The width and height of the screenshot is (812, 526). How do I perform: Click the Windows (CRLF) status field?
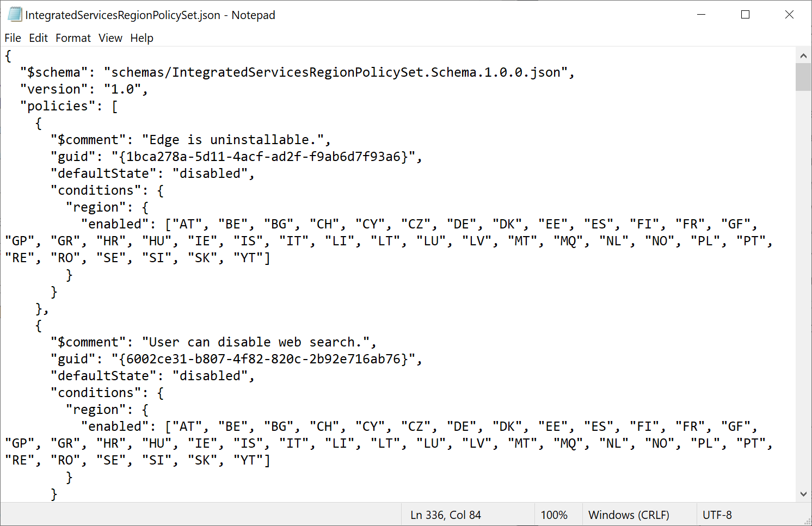point(629,515)
